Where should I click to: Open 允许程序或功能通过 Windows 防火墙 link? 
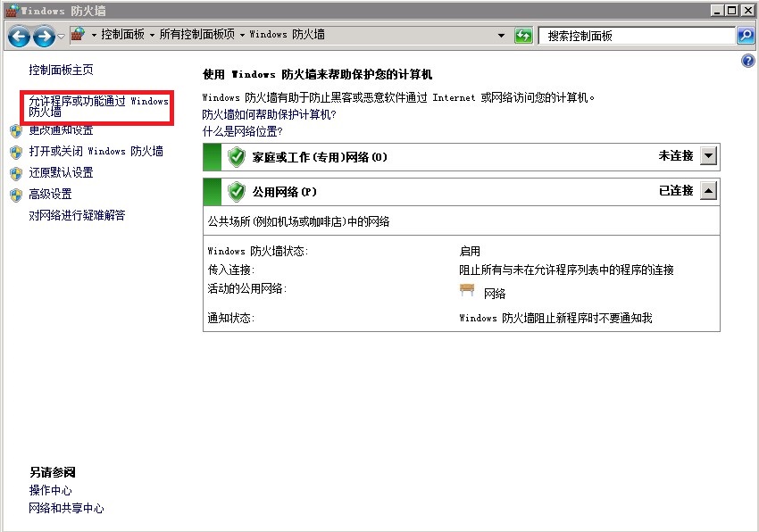[x=98, y=107]
